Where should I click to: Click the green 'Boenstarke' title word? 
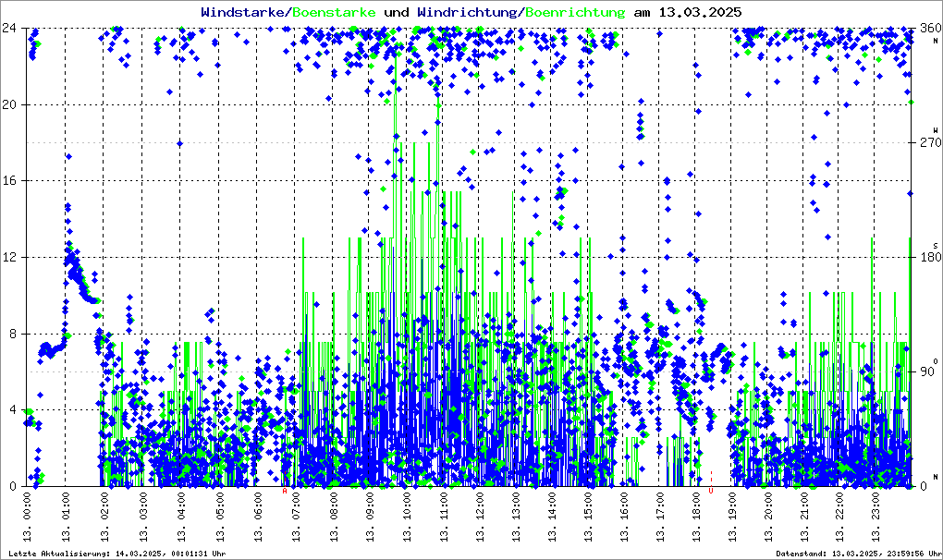click(335, 12)
